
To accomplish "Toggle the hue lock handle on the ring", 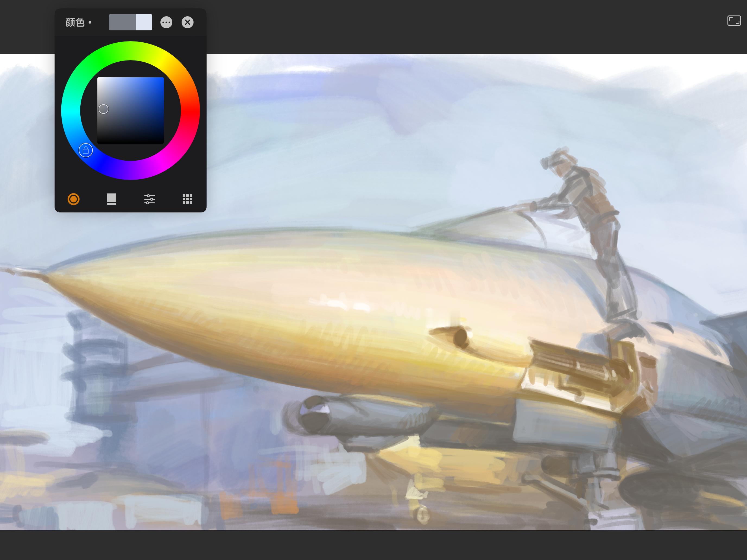I will (86, 150).
